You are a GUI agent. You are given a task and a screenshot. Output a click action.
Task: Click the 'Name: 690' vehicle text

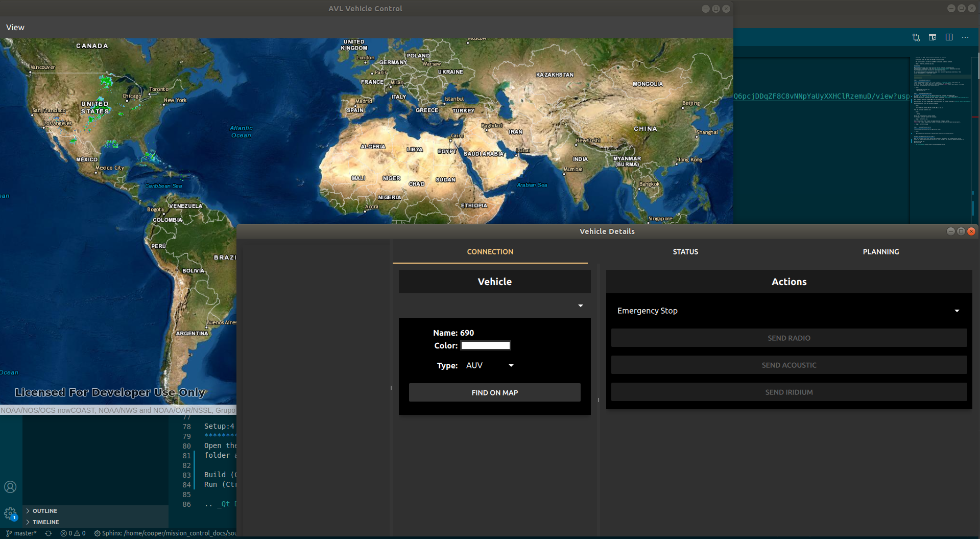pyautogui.click(x=453, y=333)
